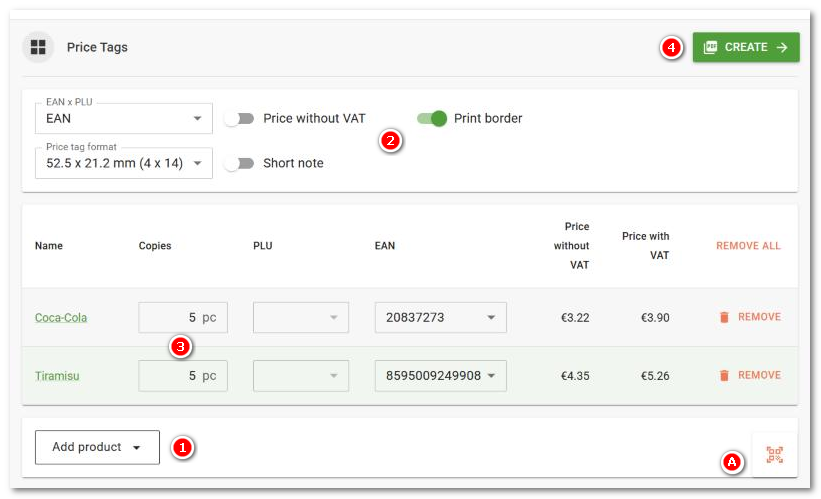
Task: Click the PLU column header
Action: pyautogui.click(x=263, y=246)
